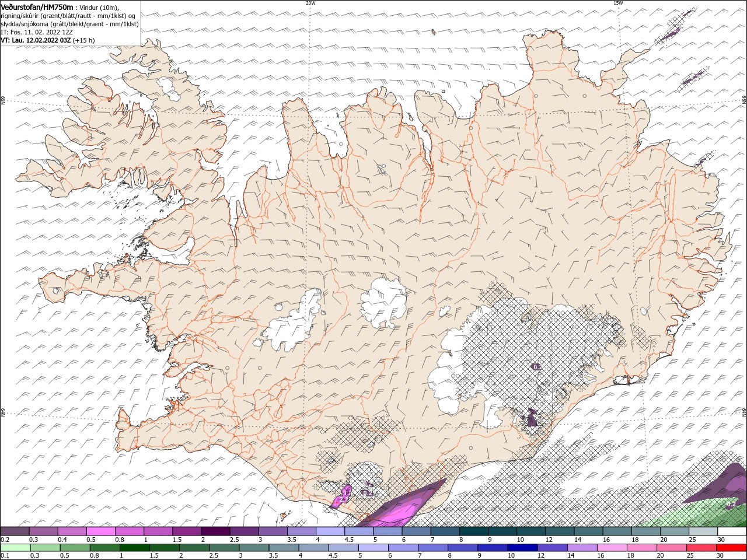
Task: Select the darkest purple legend swatch
Action: pyautogui.click(x=215, y=531)
